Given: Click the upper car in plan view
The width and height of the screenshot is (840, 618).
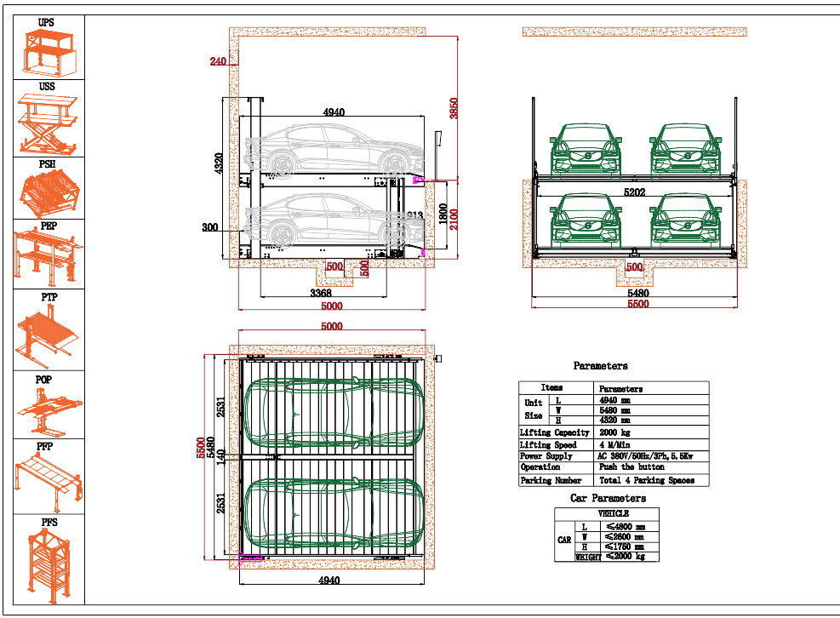Looking at the screenshot, I should pyautogui.click(x=334, y=413).
